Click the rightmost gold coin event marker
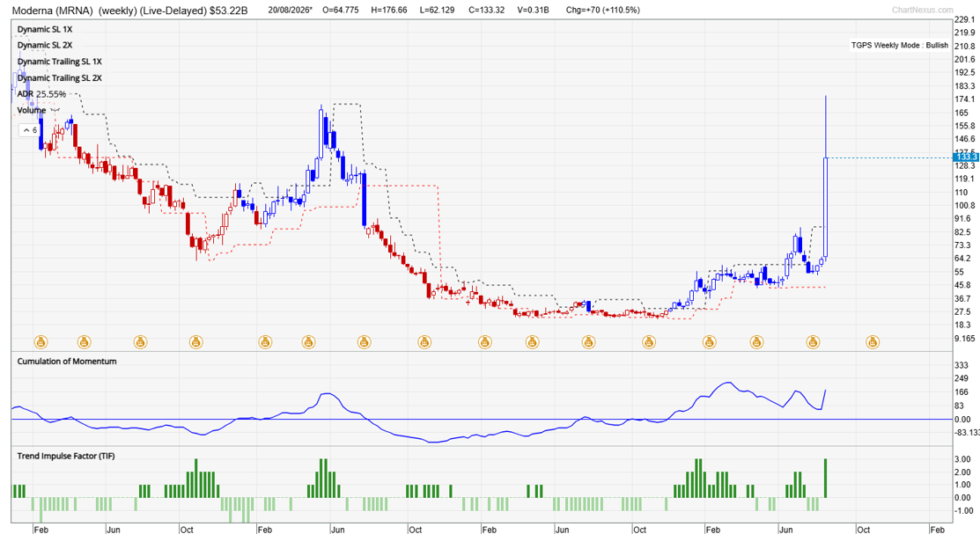980x534 pixels. point(873,341)
